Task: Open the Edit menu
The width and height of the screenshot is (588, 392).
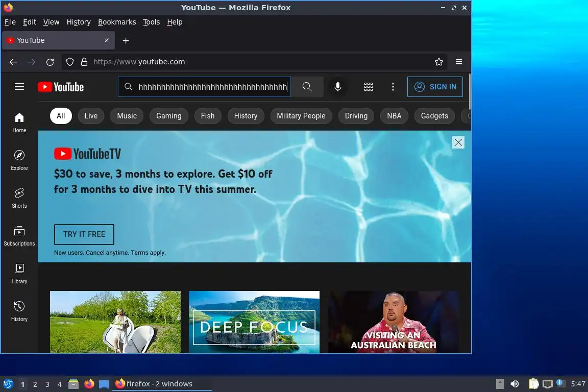Action: click(30, 22)
